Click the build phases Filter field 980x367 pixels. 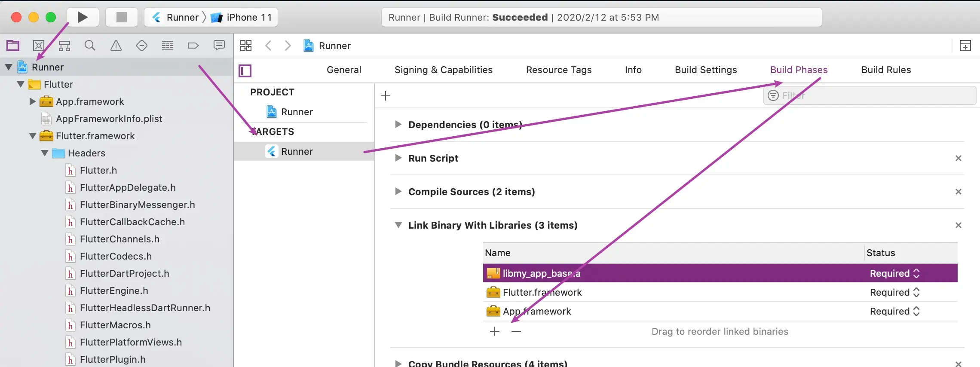click(x=873, y=95)
